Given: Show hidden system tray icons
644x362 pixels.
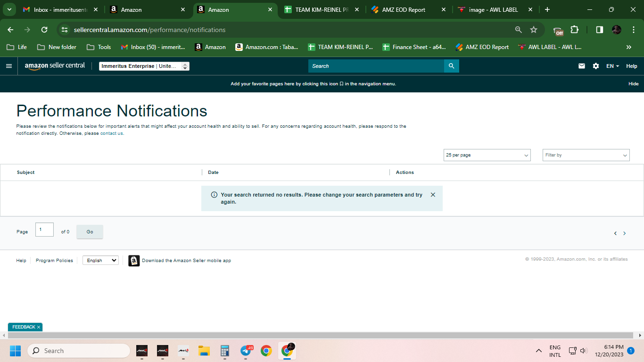Looking at the screenshot, I should pyautogui.click(x=538, y=351).
